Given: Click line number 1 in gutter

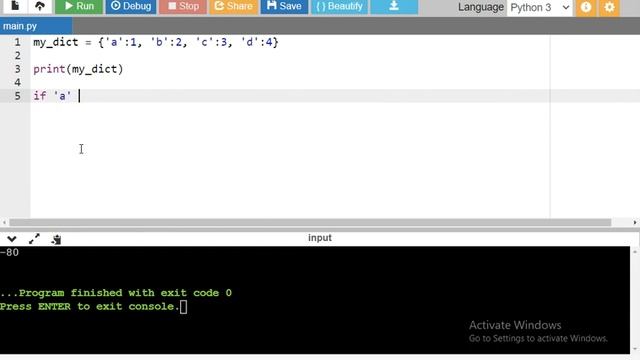Looking at the screenshot, I should tap(17, 42).
